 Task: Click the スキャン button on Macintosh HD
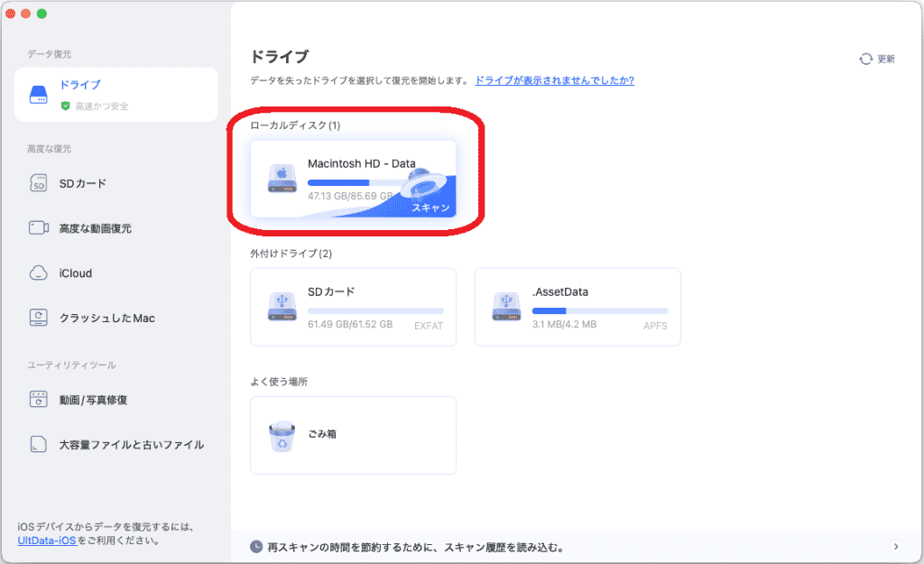(430, 208)
